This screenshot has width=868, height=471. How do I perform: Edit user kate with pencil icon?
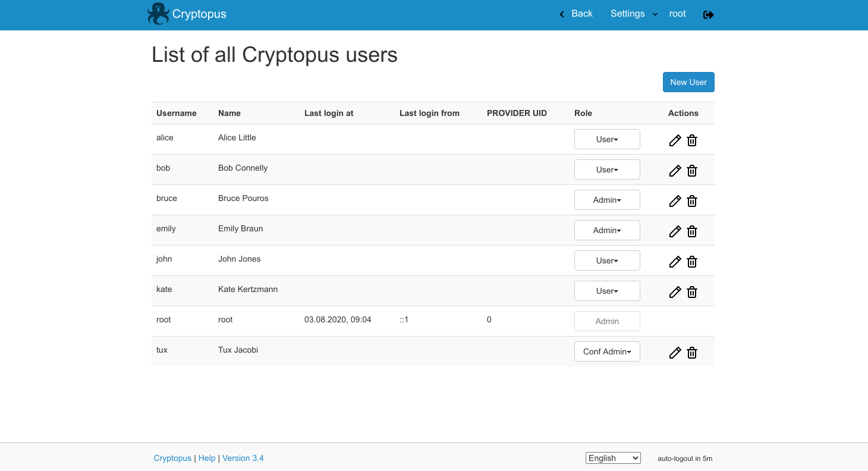(675, 292)
